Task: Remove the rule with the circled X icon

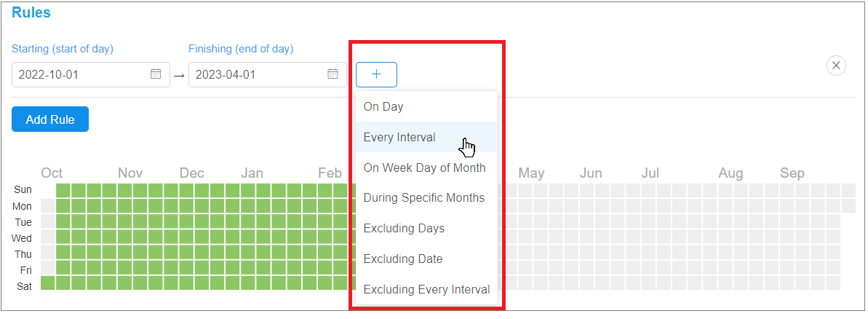Action: [x=836, y=66]
